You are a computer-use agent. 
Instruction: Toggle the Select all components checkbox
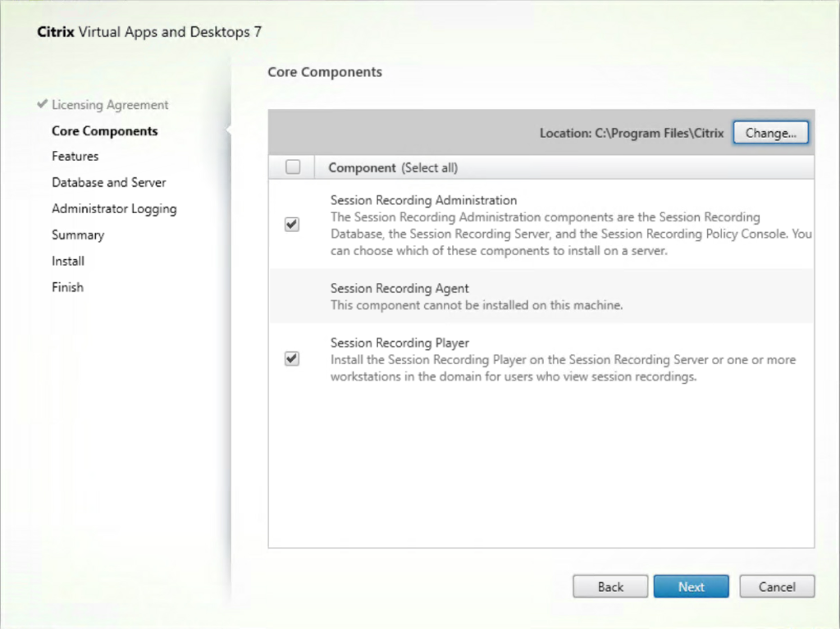pyautogui.click(x=293, y=167)
